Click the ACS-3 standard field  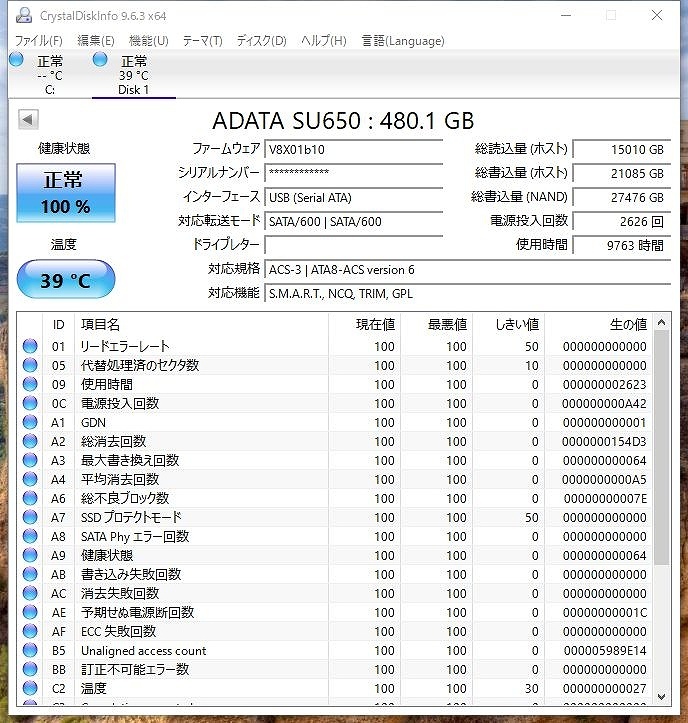(x=468, y=269)
